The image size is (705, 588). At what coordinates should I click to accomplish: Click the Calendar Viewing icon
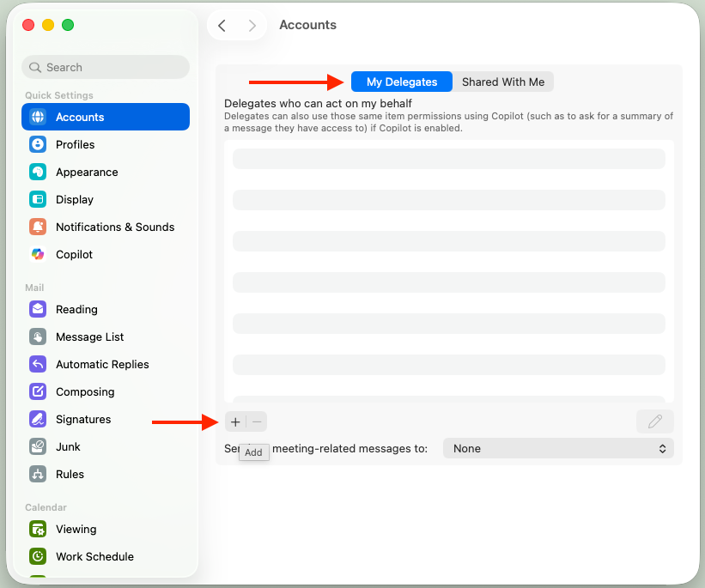pyautogui.click(x=38, y=529)
